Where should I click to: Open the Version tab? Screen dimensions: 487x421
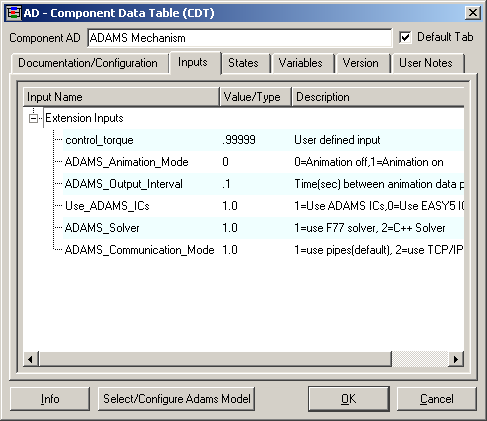(x=361, y=63)
